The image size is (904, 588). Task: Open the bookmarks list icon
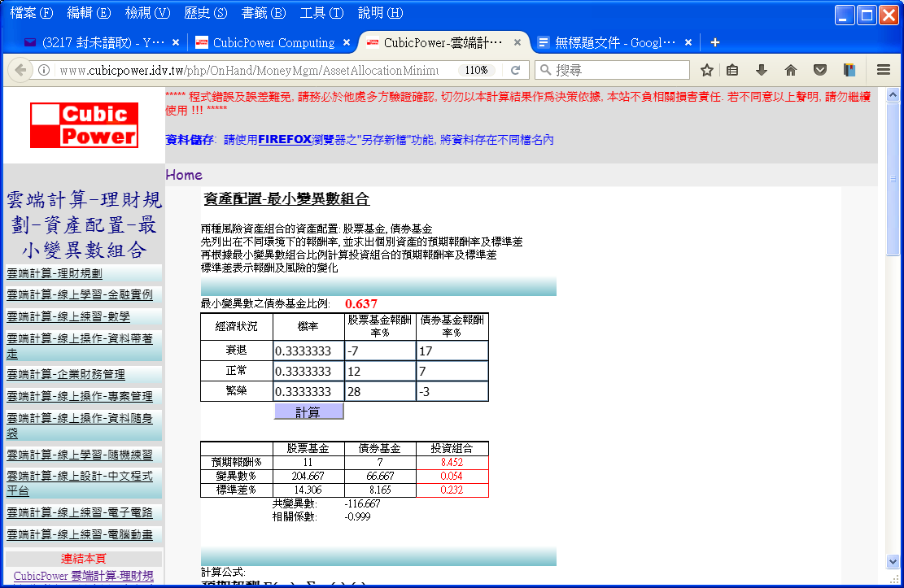(732, 70)
